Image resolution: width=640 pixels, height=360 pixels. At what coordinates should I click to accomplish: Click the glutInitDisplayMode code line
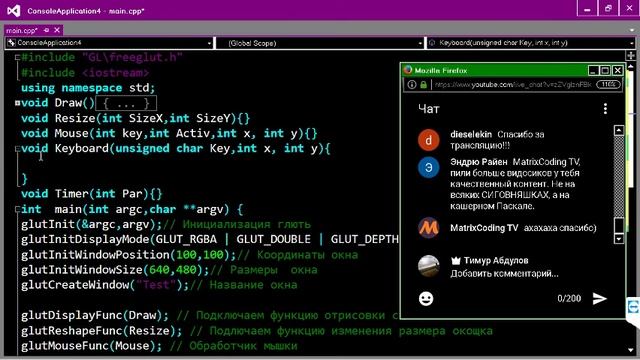pos(210,240)
